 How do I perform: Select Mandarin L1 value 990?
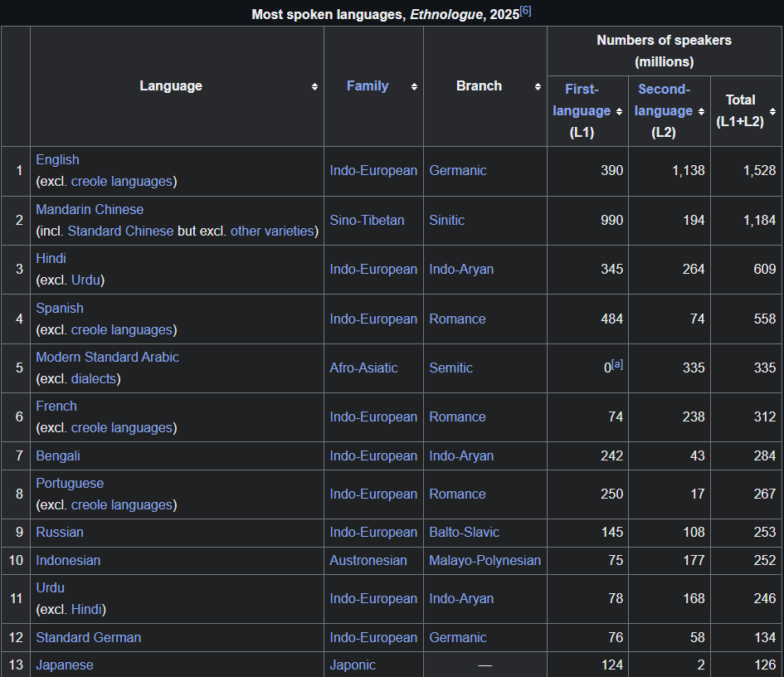[612, 220]
